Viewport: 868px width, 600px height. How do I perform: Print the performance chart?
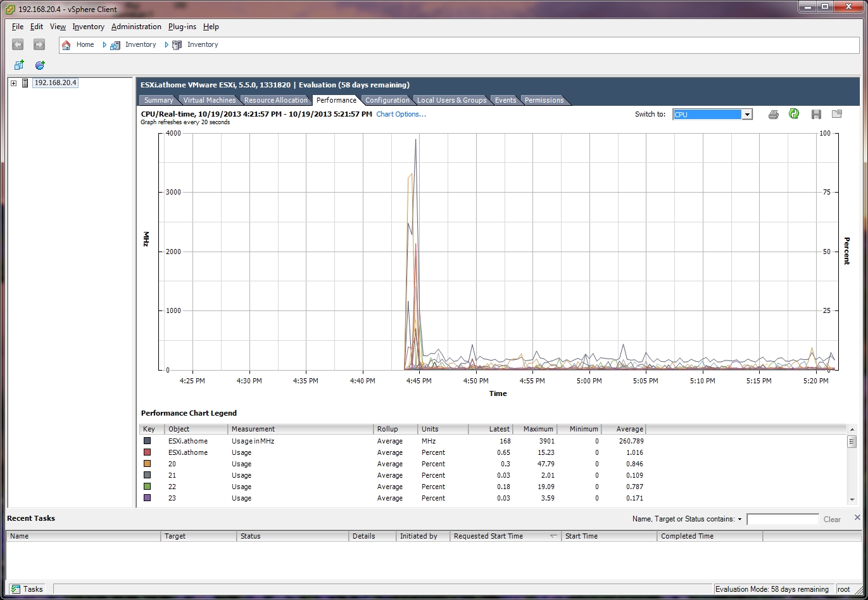pyautogui.click(x=773, y=115)
